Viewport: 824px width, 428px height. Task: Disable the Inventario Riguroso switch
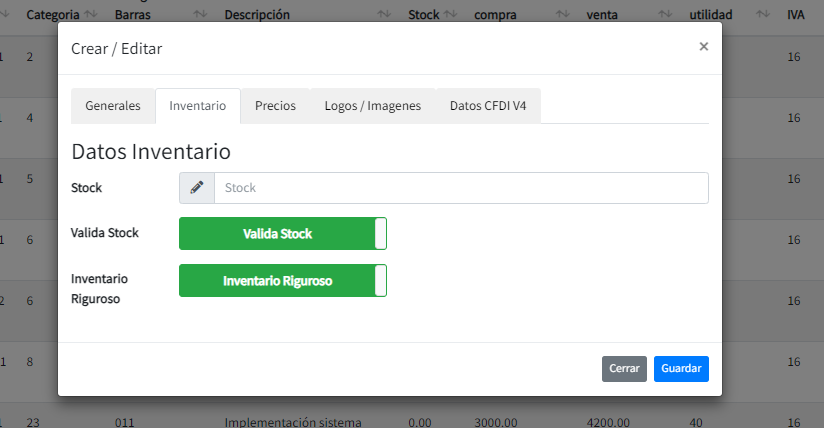coord(282,281)
